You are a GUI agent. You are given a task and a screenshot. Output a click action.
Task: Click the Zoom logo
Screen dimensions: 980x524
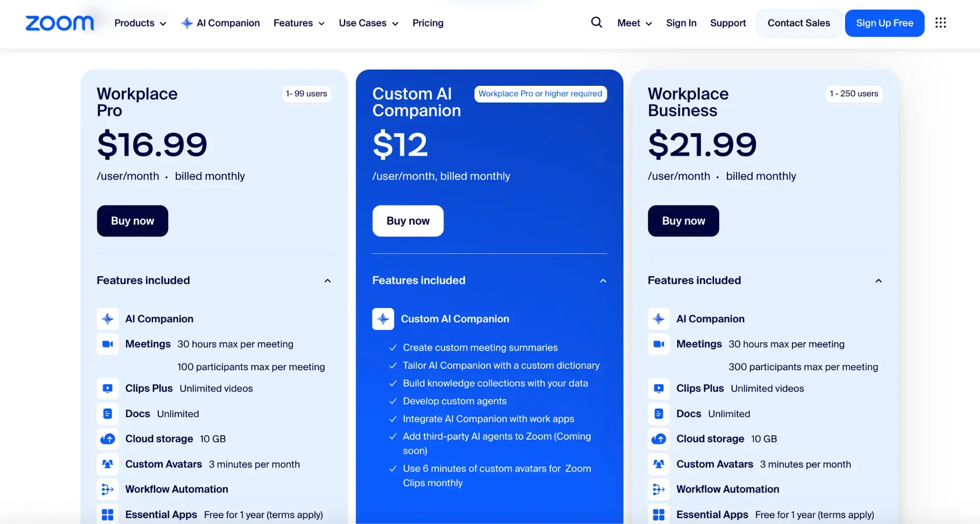click(59, 23)
